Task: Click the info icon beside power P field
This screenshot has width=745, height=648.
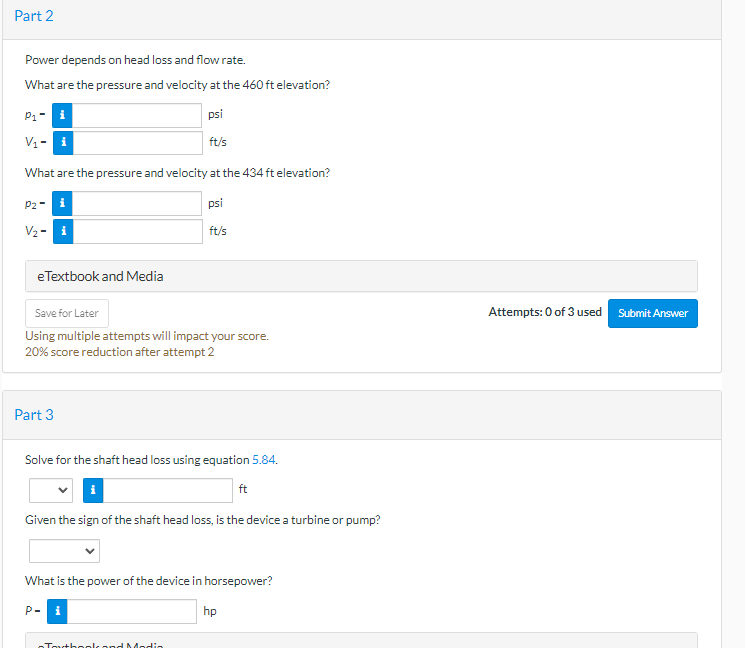Action: coord(57,611)
